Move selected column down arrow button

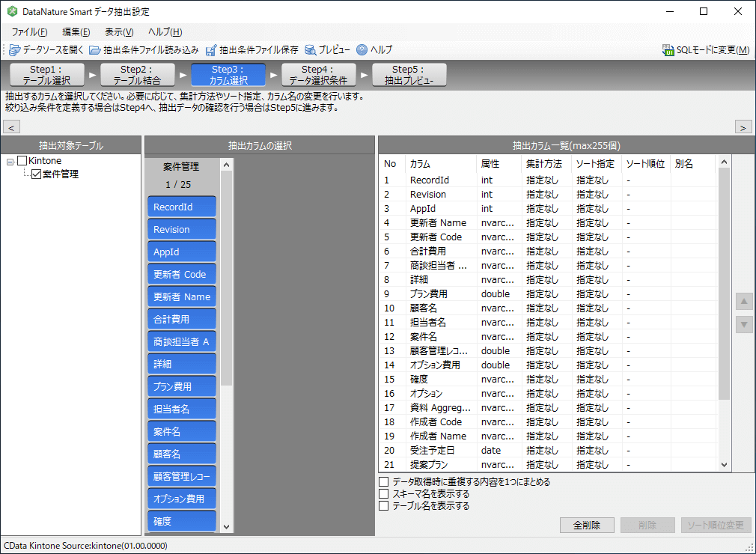click(744, 324)
